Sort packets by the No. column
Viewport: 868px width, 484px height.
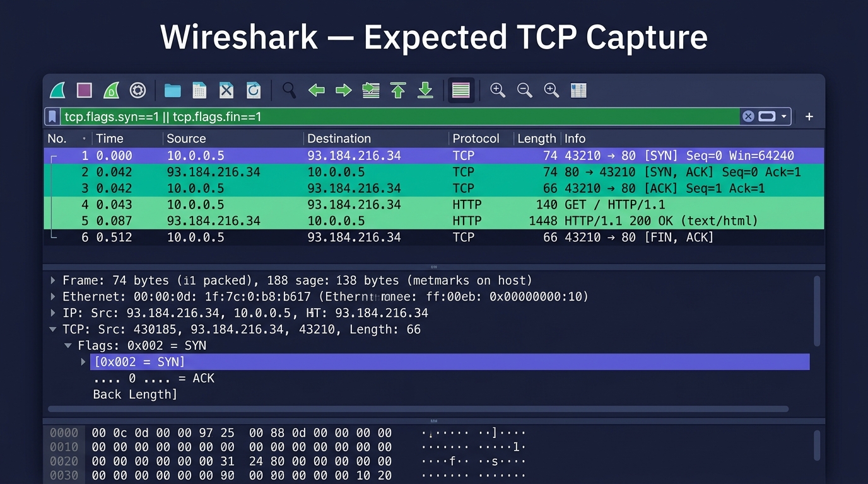(x=67, y=139)
